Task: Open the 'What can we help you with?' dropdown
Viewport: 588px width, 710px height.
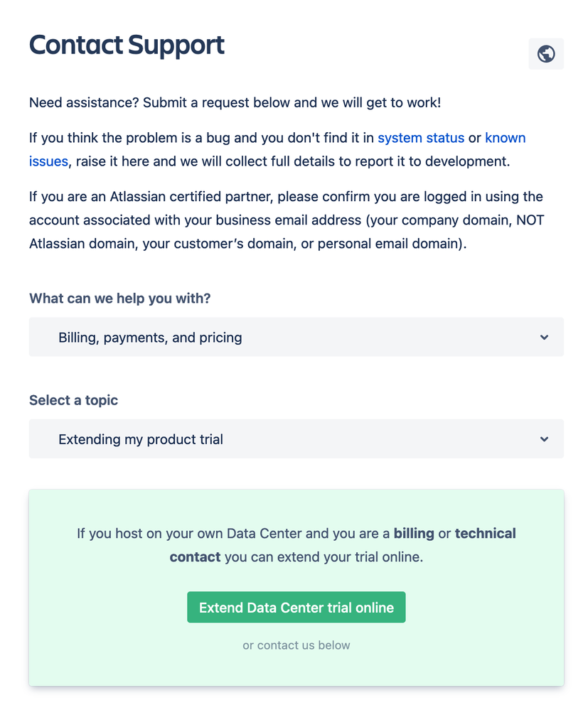Action: click(x=296, y=337)
